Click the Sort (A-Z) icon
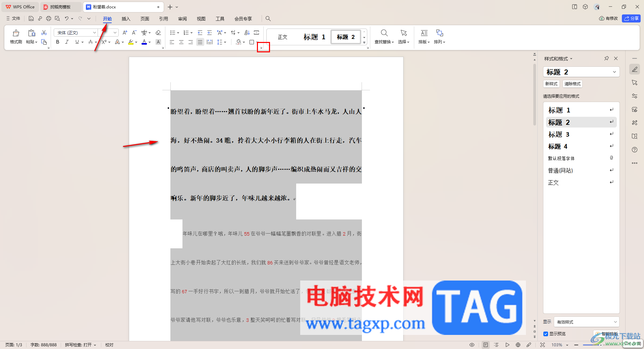Viewport: 644px width, 349px height. [x=247, y=33]
